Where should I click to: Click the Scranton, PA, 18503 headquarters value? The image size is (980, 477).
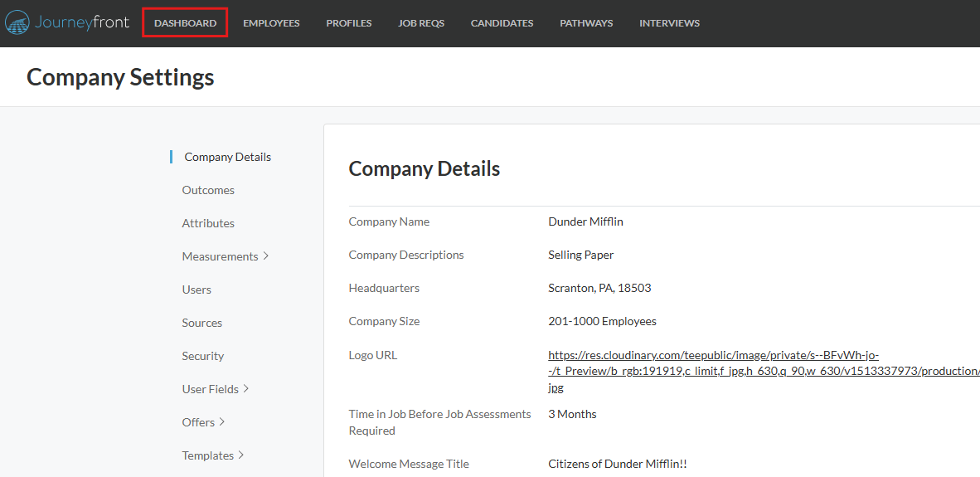point(600,288)
